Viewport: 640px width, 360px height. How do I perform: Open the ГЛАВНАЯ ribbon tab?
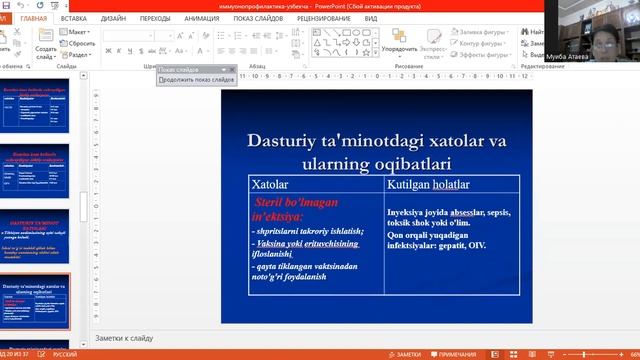point(34,18)
